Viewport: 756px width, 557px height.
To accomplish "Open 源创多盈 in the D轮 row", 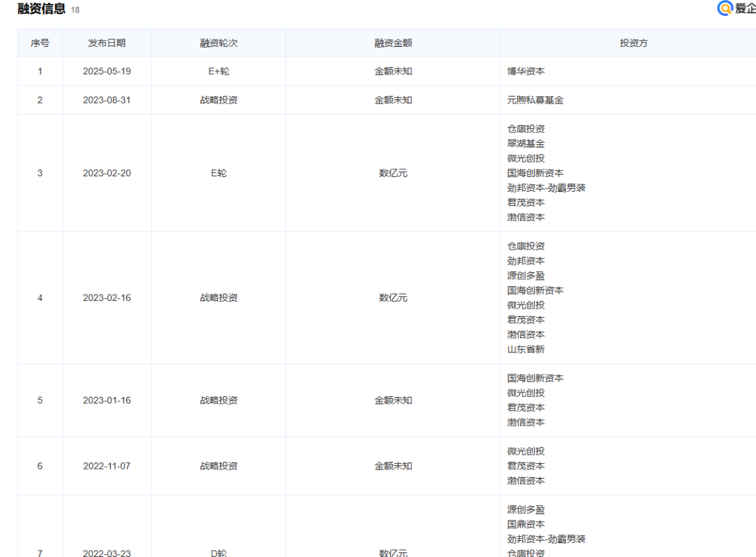I will tap(526, 510).
